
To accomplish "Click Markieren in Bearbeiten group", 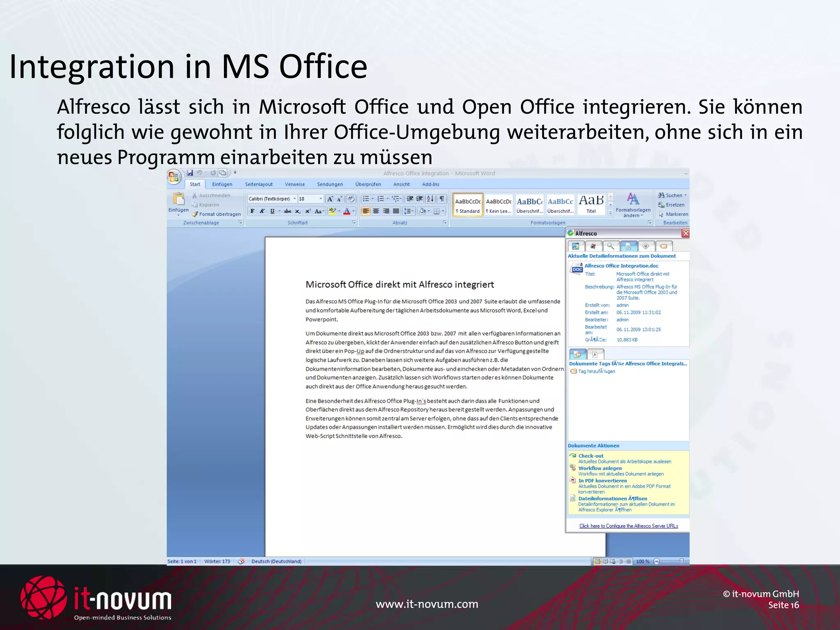I will pos(673,214).
